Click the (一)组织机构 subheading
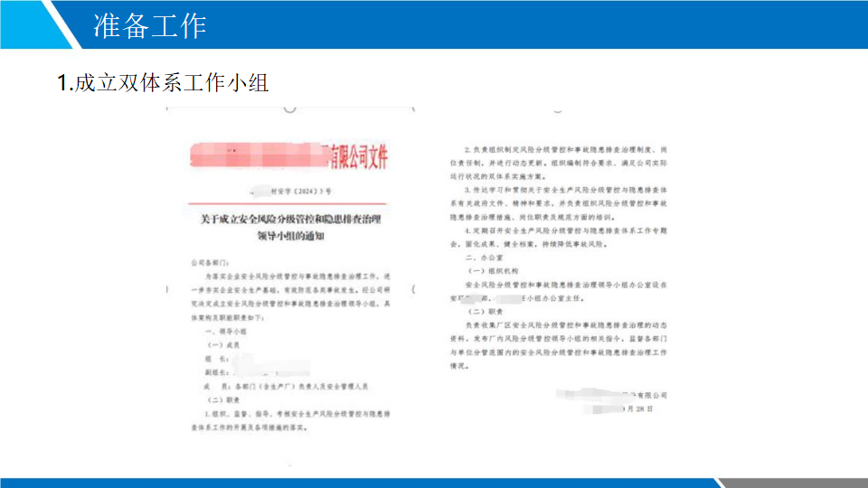Viewport: 868px width, 488px height. [x=491, y=271]
